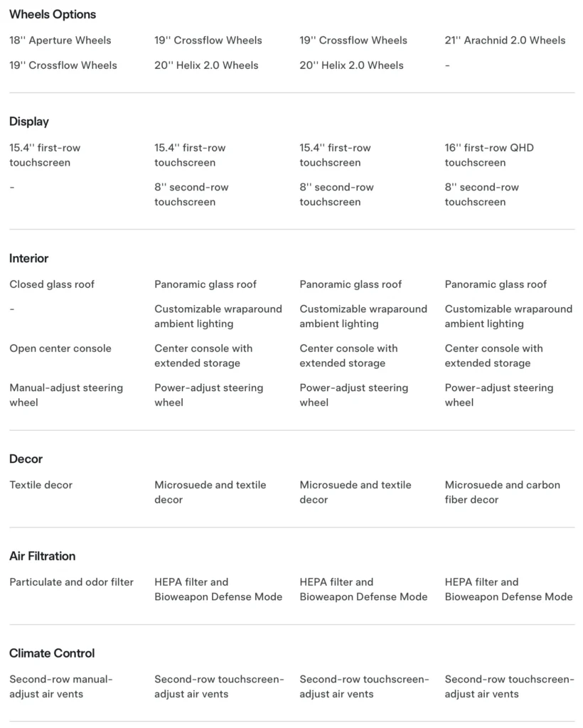The image size is (583, 728).
Task: Click Power-adjust steering wheel beside Manual-adjust entry
Action: tap(208, 395)
